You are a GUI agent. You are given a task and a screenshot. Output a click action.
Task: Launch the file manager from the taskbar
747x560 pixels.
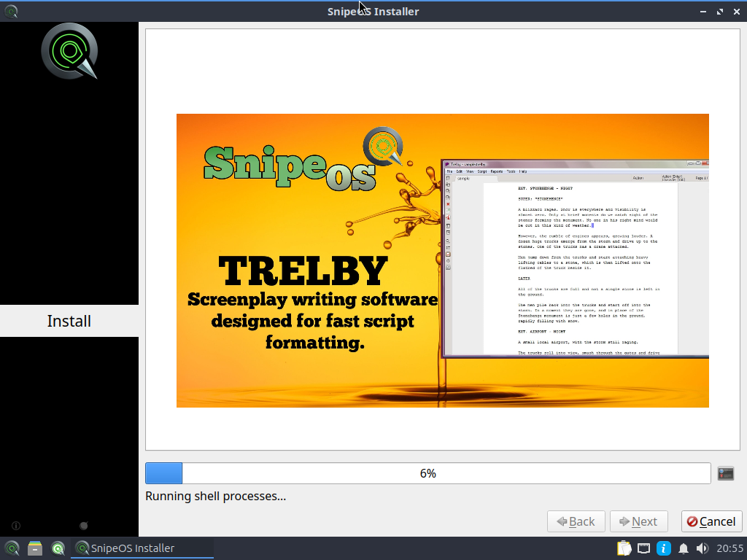coord(35,548)
